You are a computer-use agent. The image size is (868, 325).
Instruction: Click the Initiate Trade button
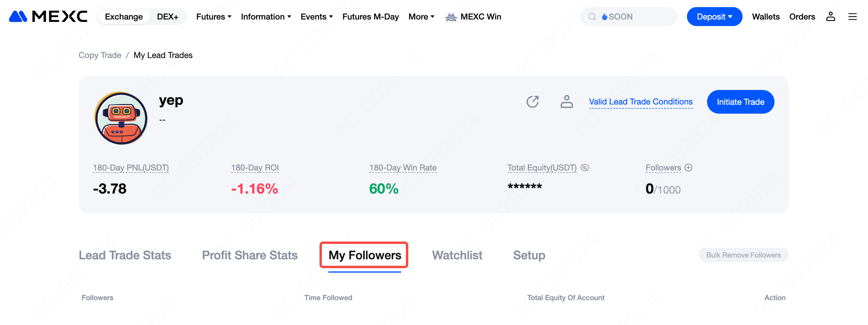point(740,102)
